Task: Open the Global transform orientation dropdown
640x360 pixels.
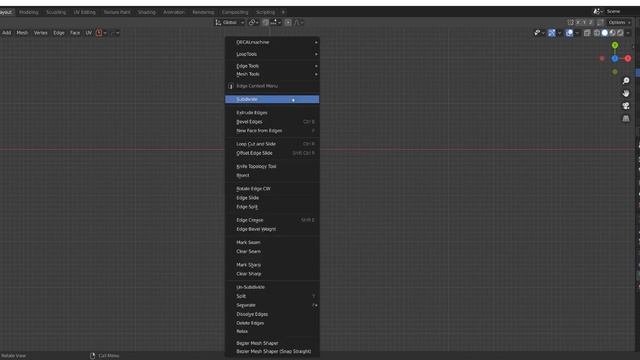Action: pos(230,22)
